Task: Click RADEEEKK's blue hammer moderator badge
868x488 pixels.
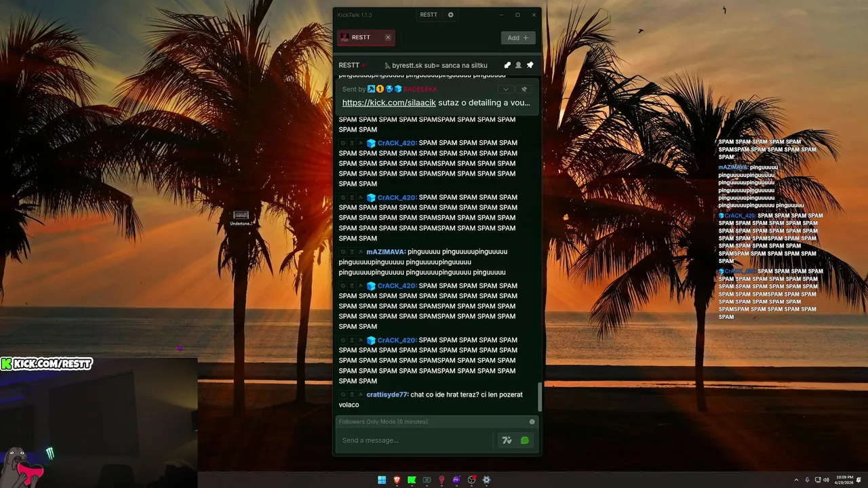Action: pyautogui.click(x=372, y=89)
